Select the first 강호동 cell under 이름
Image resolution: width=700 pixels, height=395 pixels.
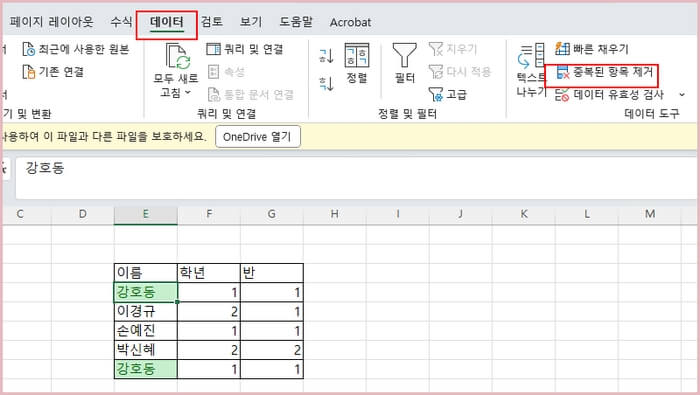[x=146, y=292]
